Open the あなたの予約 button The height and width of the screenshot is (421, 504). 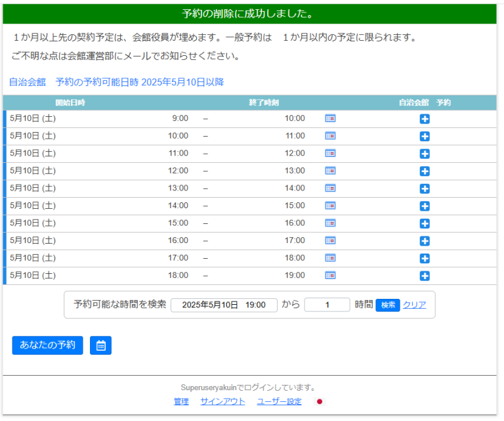[x=47, y=345]
